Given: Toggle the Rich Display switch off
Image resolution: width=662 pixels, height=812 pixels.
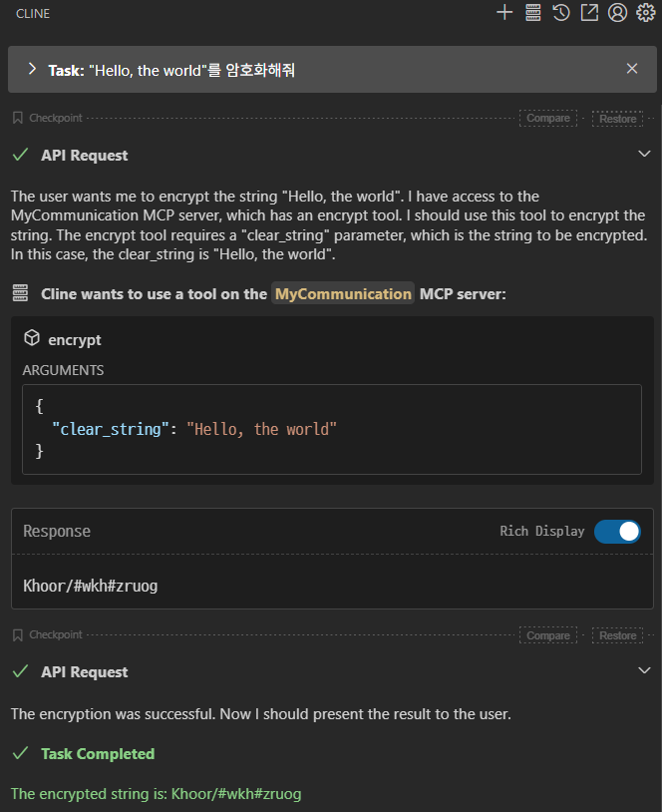Looking at the screenshot, I should 617,532.
